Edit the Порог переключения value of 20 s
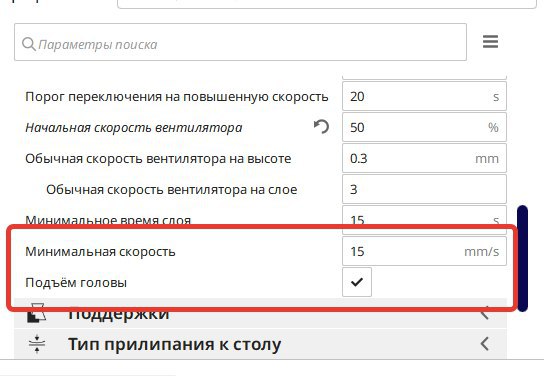The height and width of the screenshot is (376, 544). 424,96
